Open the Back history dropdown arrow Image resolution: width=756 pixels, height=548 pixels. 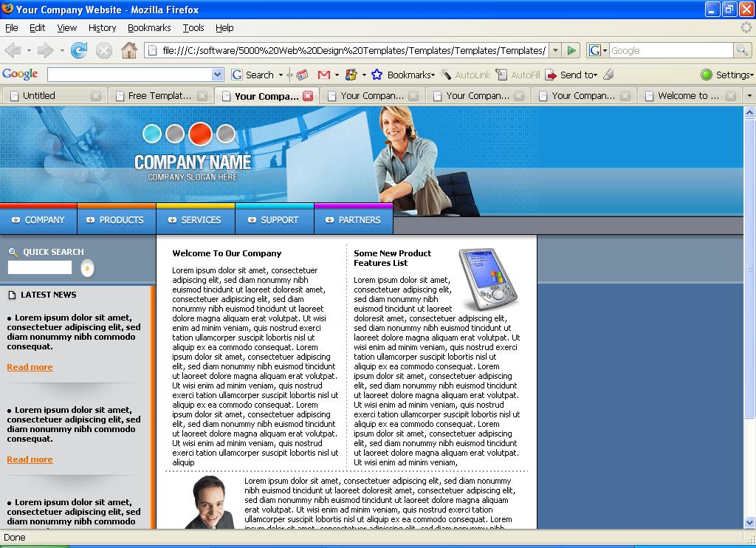pos(29,50)
